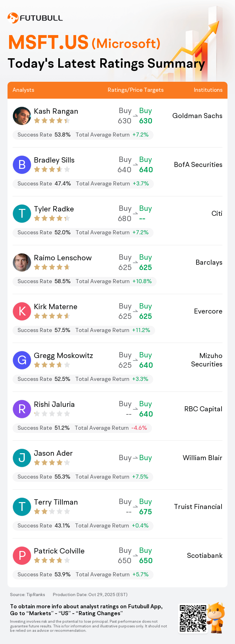This screenshot has width=235, height=644.
Task: Select the Ratings/Price Targets column header
Action: click(x=136, y=90)
